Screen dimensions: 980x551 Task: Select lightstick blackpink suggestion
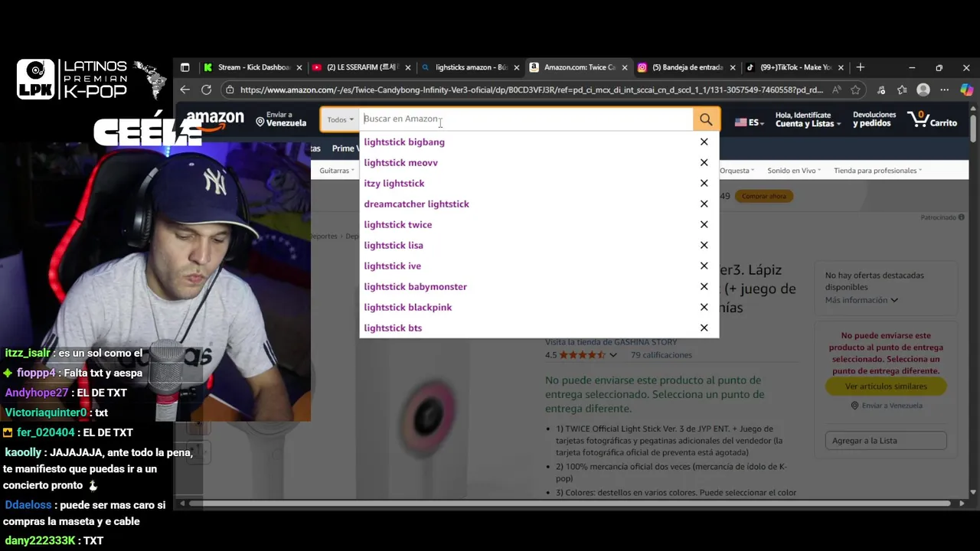coord(408,307)
